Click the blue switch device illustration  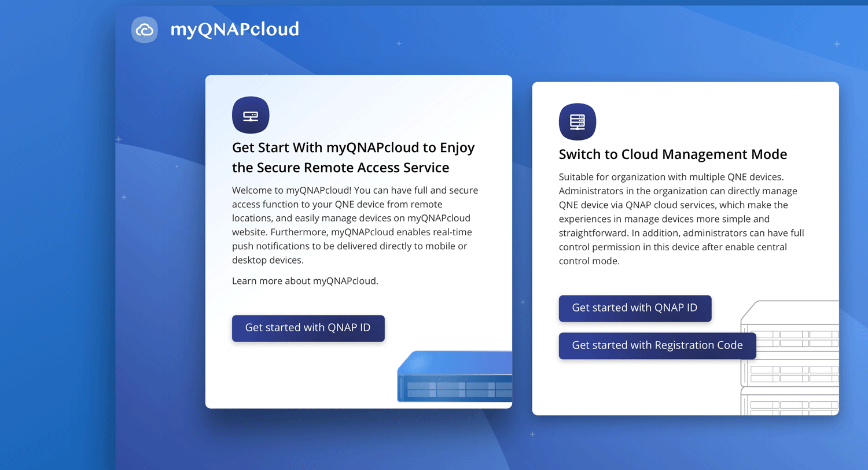tap(455, 376)
